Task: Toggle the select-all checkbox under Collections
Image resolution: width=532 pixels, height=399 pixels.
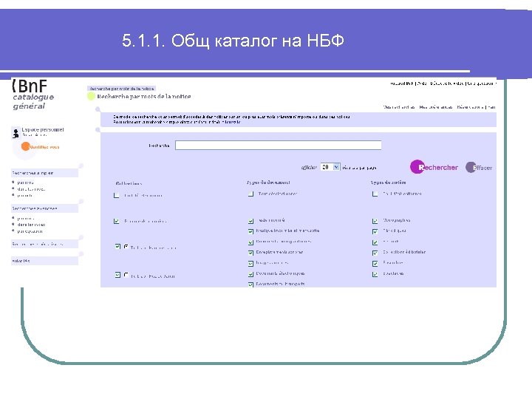Action: (117, 195)
